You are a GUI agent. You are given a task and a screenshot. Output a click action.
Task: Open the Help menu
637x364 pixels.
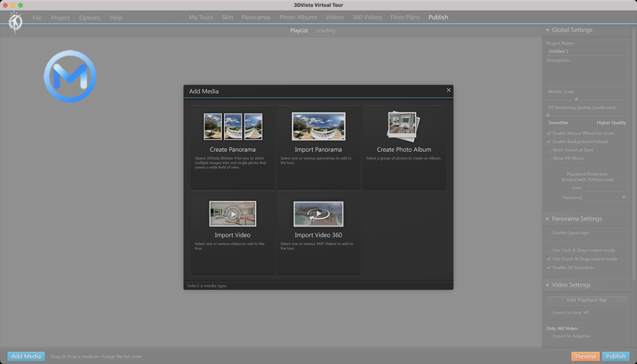[116, 17]
